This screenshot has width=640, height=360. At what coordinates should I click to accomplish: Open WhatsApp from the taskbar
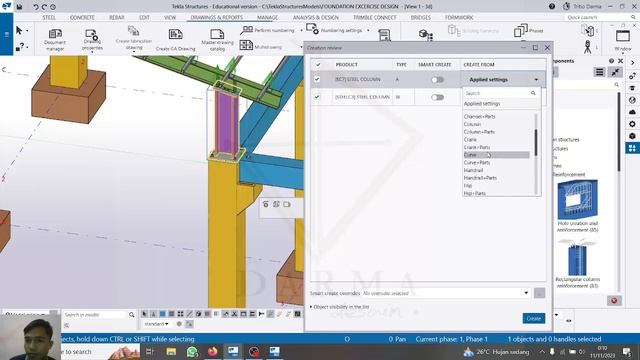[192, 351]
